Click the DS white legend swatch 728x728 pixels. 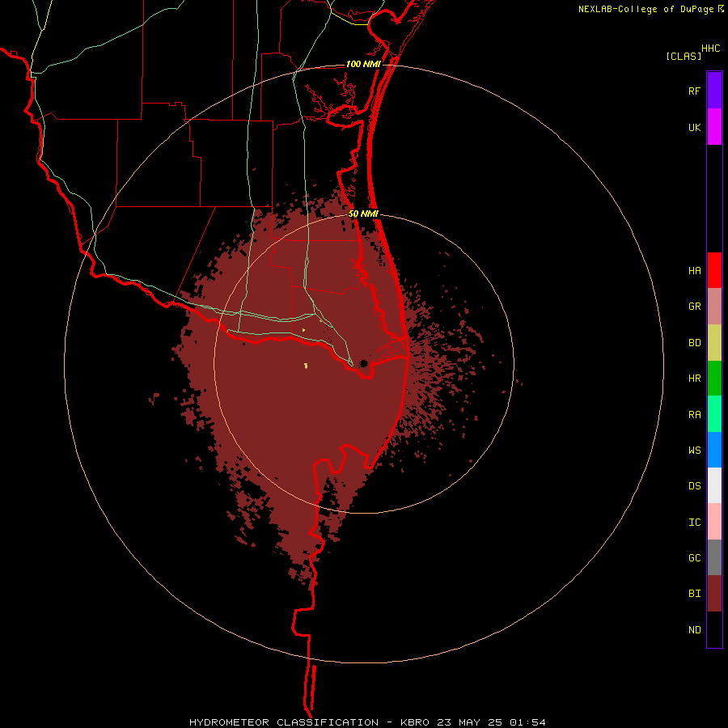tap(714, 485)
